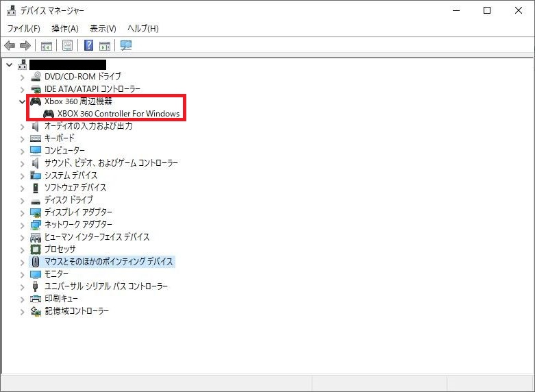Expand マウスとそのほかのポインティング デバイス
This screenshot has width=535, height=392.
pyautogui.click(x=23, y=262)
